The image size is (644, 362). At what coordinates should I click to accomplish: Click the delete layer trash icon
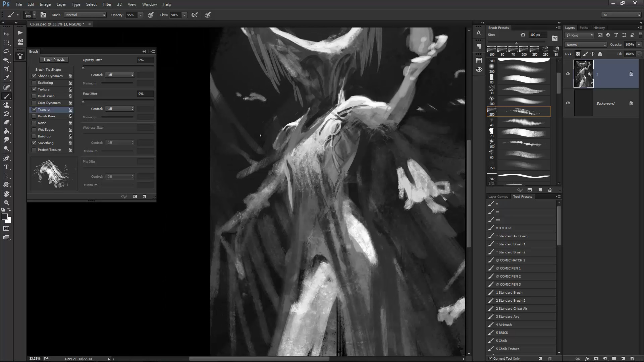(632, 359)
